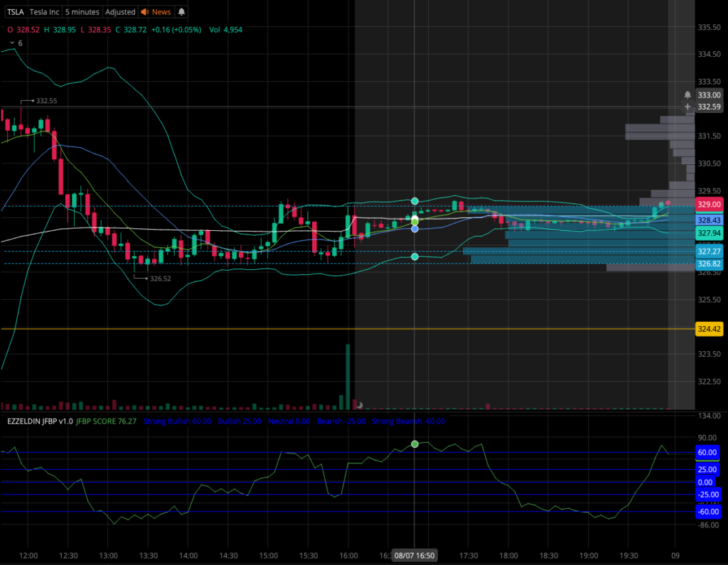Click the teal upper band marker dot
728x565 pixels.
point(414,201)
